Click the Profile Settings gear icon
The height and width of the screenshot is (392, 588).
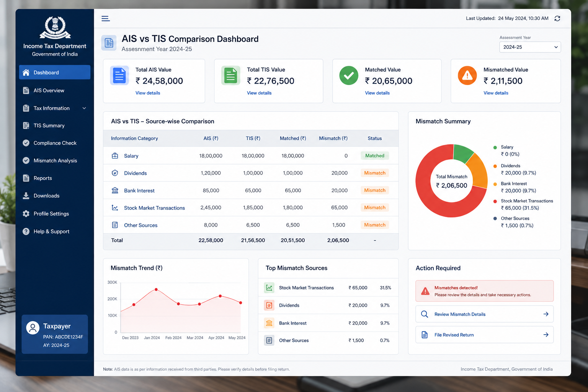click(x=26, y=214)
